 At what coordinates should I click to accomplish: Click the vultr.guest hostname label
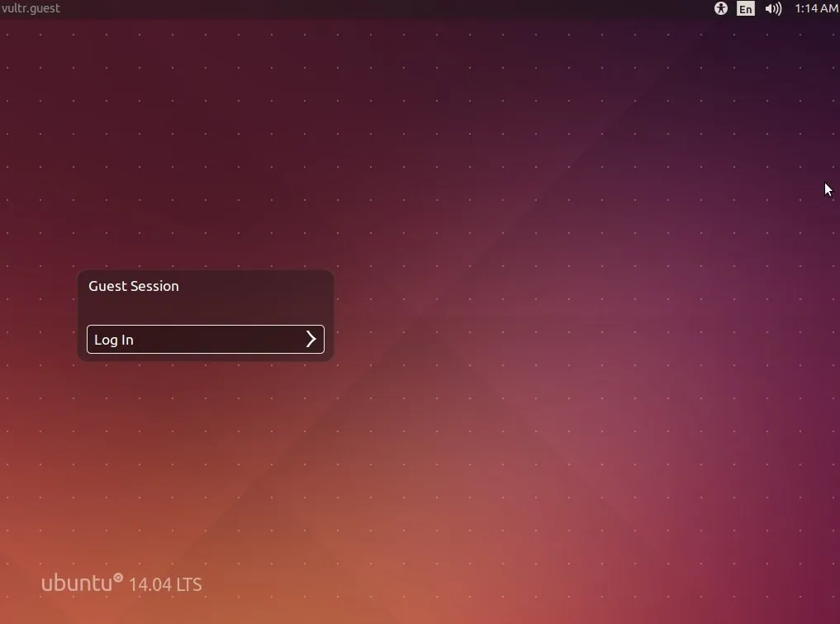point(31,8)
